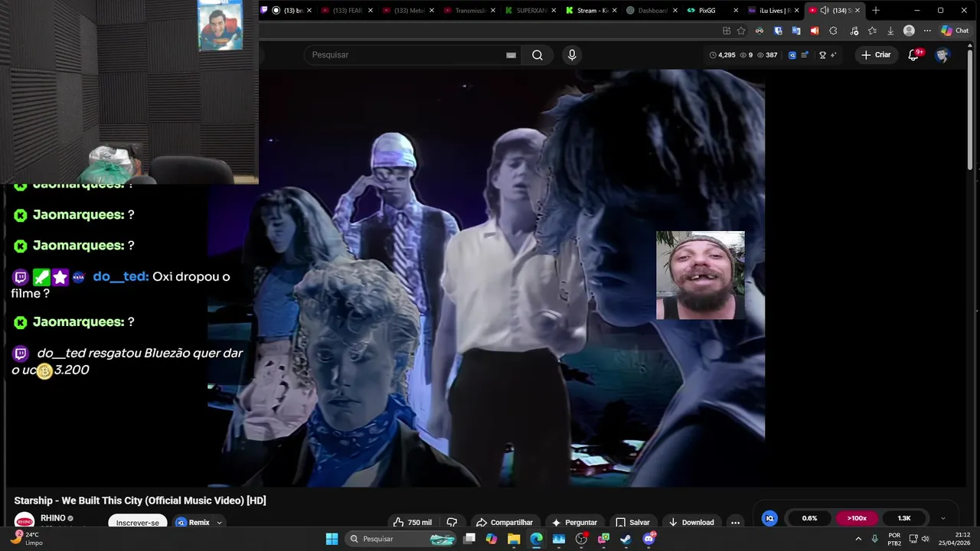Click the Salvar save button

(x=632, y=522)
